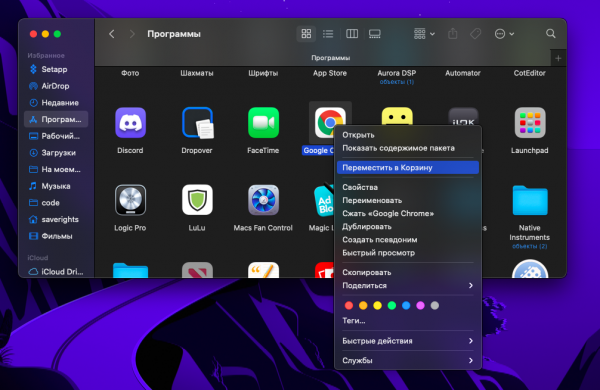The height and width of the screenshot is (390, 600).
Task: Switch to gallery view
Action: click(375, 34)
